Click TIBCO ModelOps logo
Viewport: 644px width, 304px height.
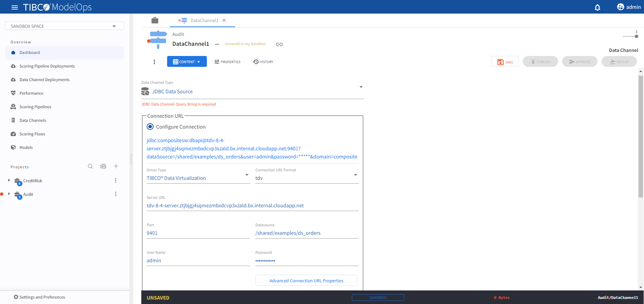tap(57, 7)
